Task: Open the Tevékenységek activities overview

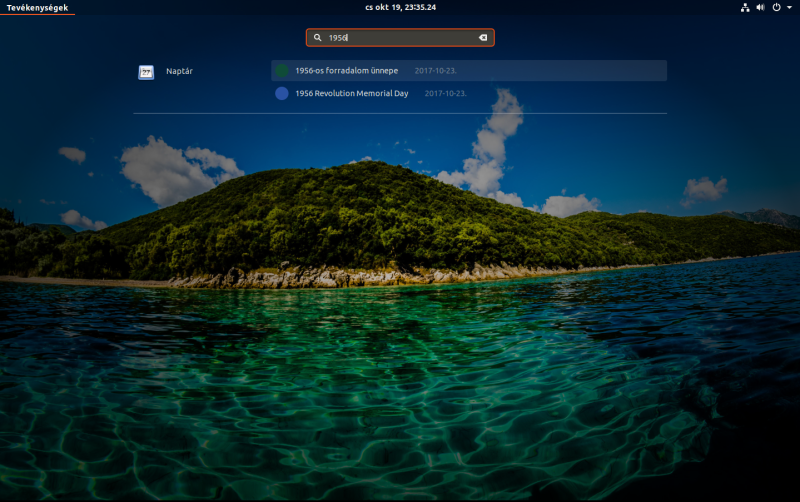Action: coord(37,8)
